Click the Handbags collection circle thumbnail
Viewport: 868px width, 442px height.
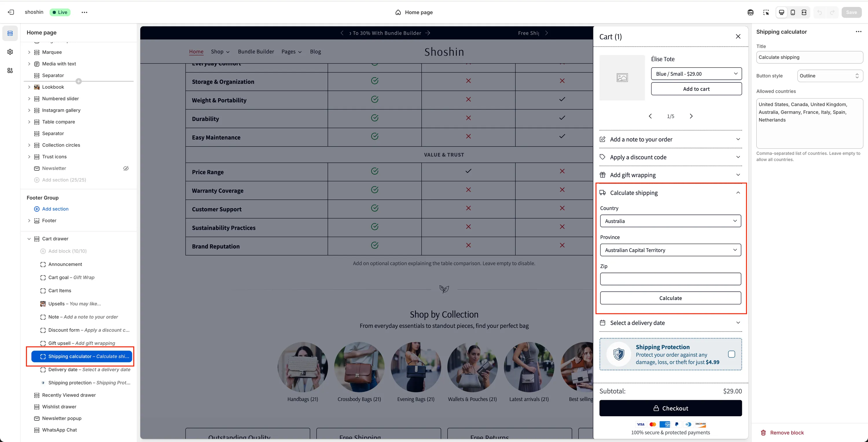point(303,367)
